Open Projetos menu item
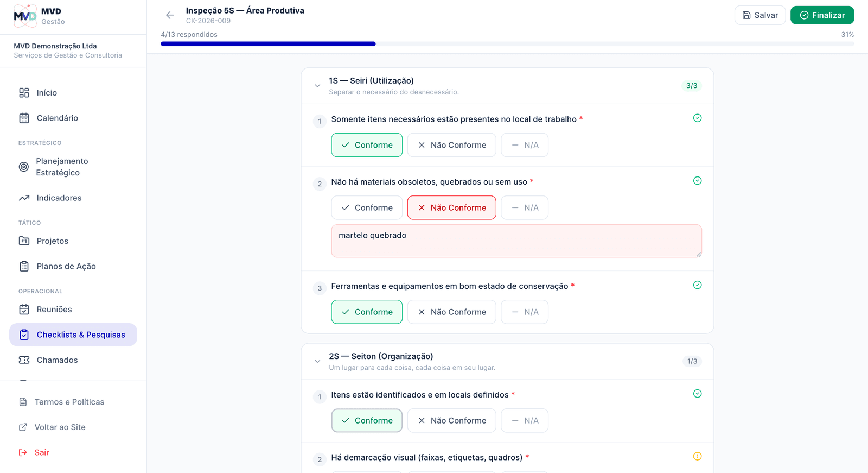Viewport: 868px width, 473px height. pyautogui.click(x=73, y=241)
